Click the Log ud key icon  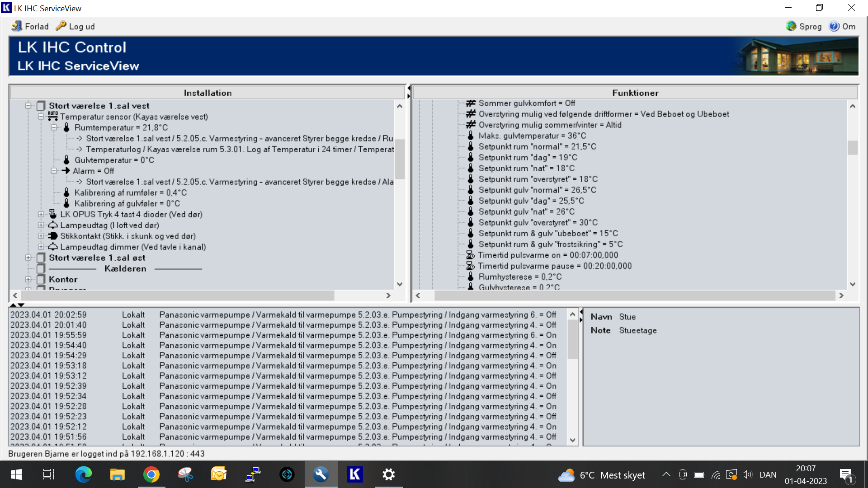[x=61, y=26]
